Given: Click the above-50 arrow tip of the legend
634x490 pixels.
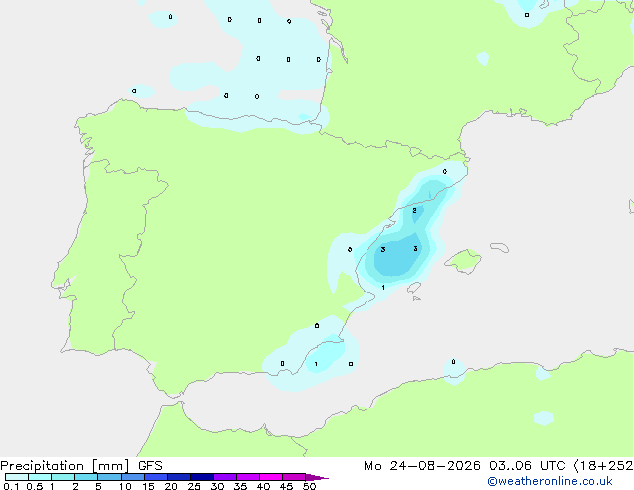Looking at the screenshot, I should tap(317, 477).
